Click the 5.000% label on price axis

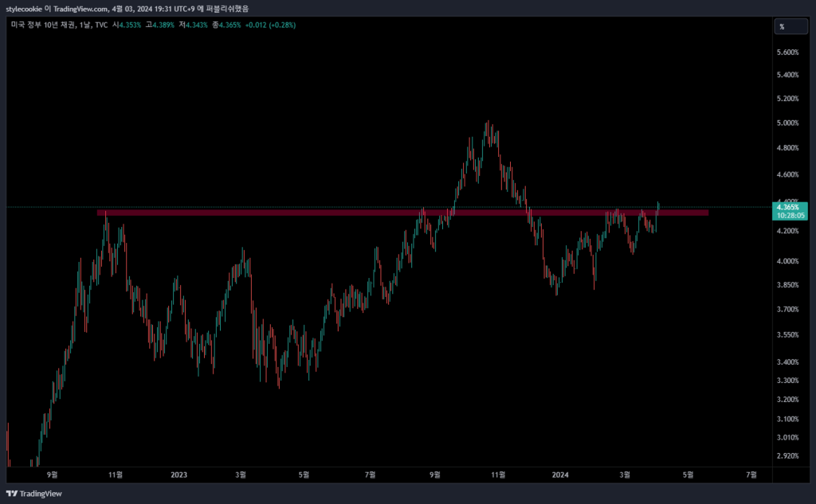(787, 123)
